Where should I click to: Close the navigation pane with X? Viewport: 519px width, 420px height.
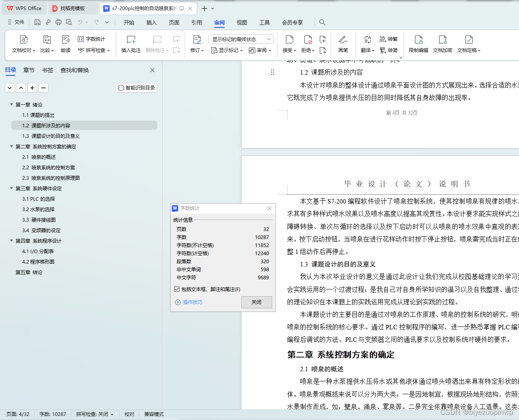(152, 70)
